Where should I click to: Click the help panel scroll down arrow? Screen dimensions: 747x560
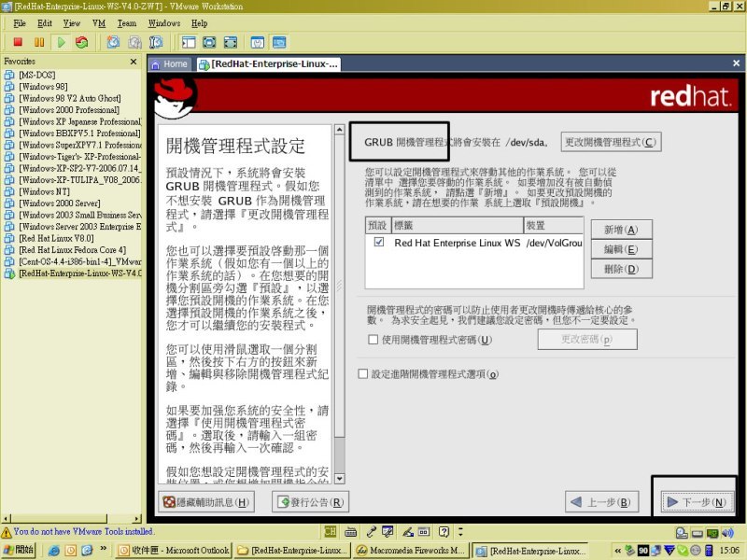click(x=339, y=479)
